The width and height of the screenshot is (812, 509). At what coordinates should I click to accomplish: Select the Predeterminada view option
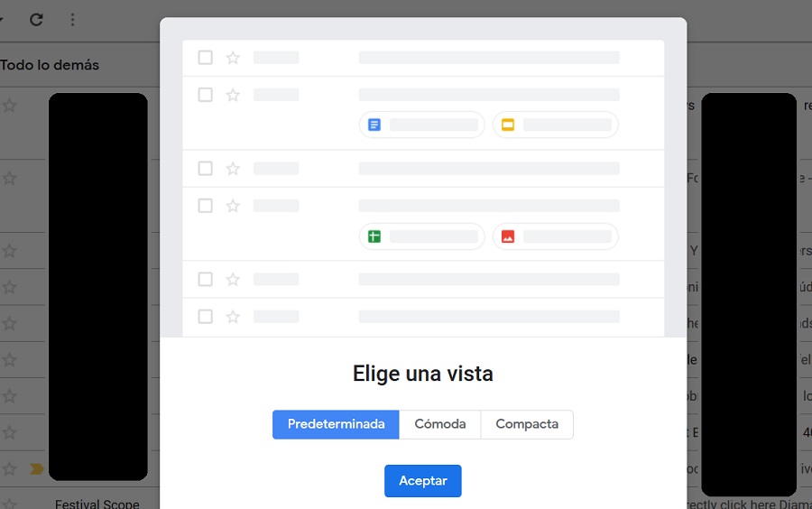point(336,424)
